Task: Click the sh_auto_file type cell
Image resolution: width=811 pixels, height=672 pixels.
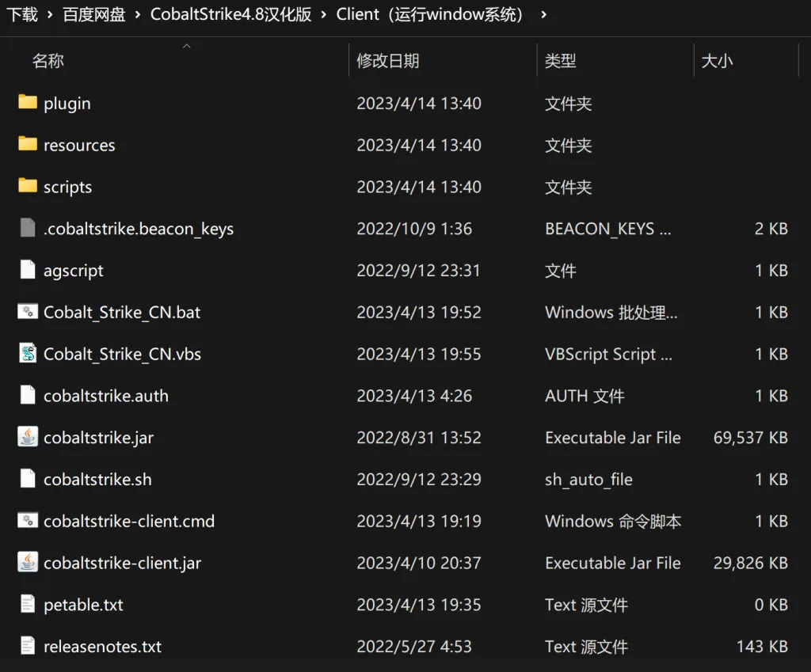Action: pos(588,480)
